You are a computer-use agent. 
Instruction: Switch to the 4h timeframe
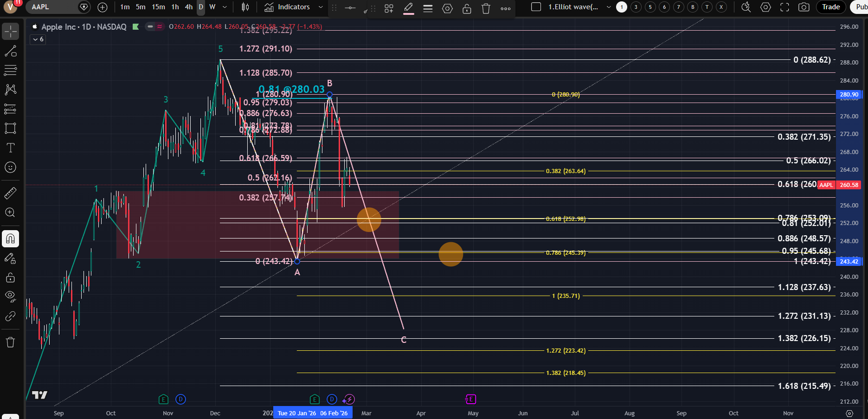(x=188, y=7)
